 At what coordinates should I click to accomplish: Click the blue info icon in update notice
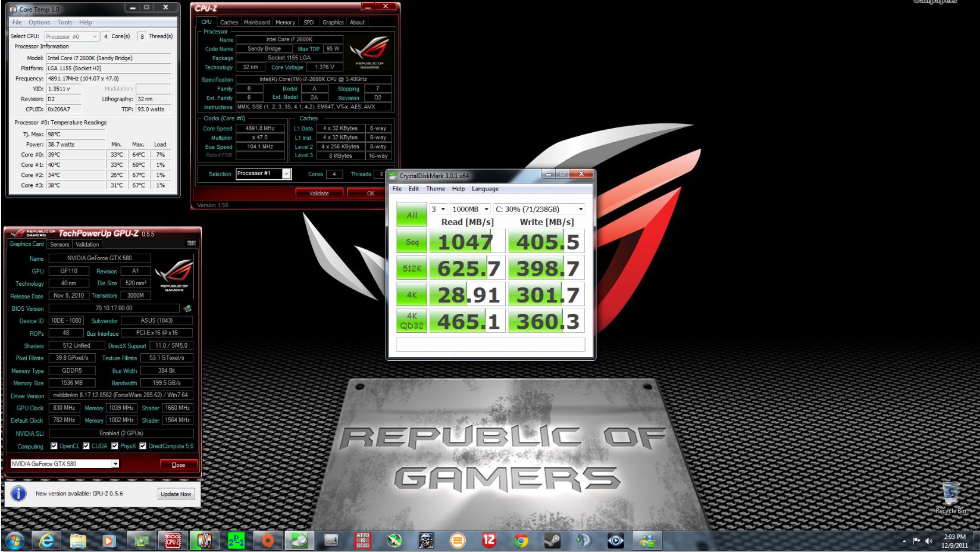click(18, 494)
